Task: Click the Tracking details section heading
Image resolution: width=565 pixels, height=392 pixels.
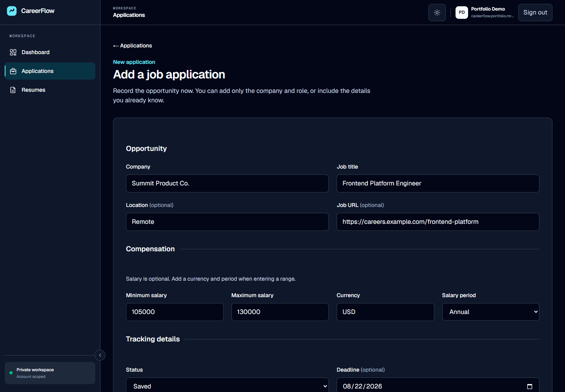Action: (x=153, y=339)
